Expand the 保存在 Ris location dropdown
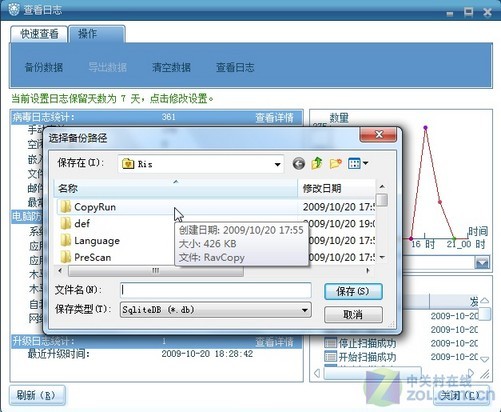This screenshot has width=501, height=412. click(277, 164)
